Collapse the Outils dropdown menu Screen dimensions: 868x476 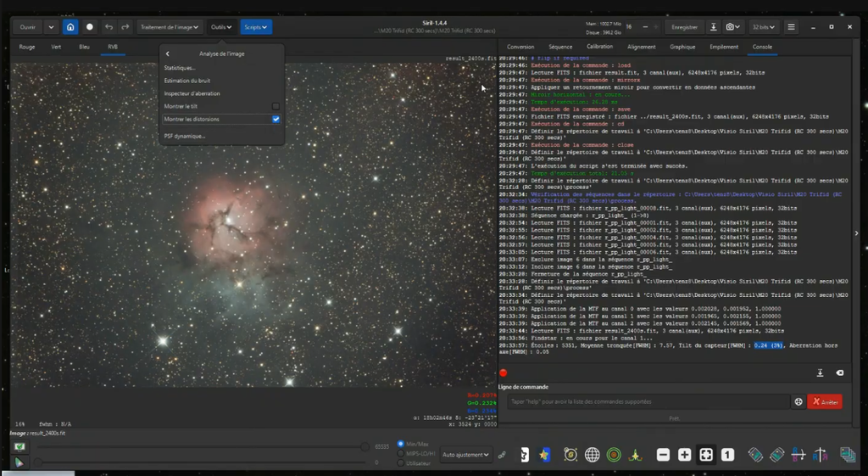[x=221, y=26]
